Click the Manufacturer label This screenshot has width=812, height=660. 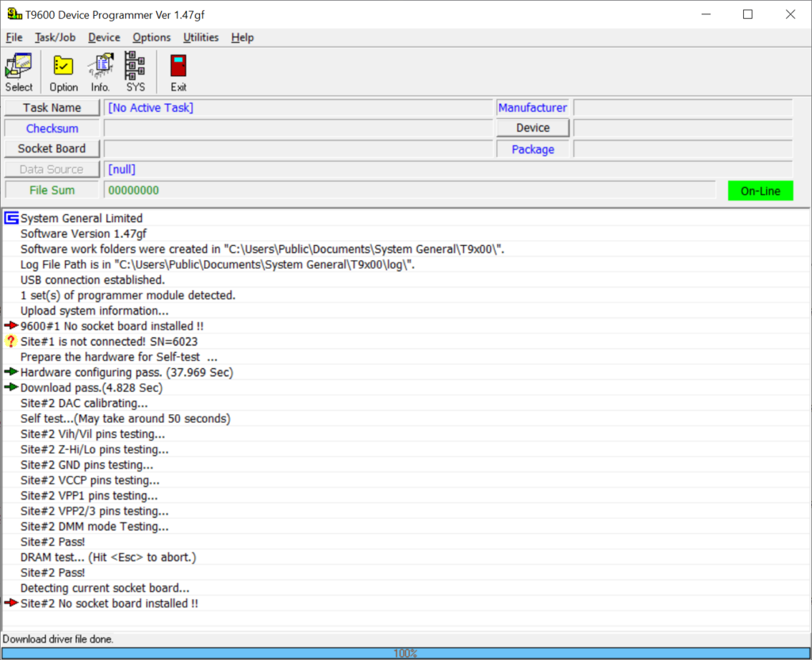pyautogui.click(x=533, y=108)
